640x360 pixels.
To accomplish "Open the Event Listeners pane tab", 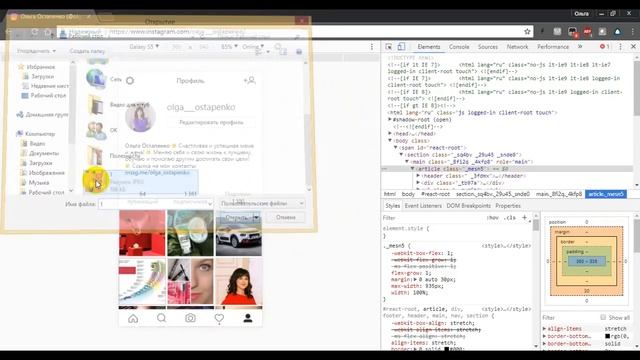I will point(423,206).
